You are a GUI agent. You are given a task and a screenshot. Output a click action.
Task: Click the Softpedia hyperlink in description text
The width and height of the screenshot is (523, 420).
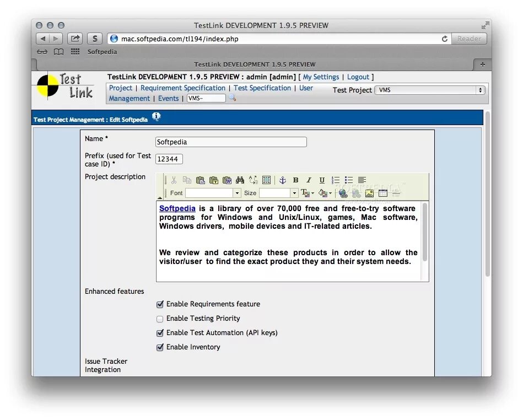tap(177, 208)
